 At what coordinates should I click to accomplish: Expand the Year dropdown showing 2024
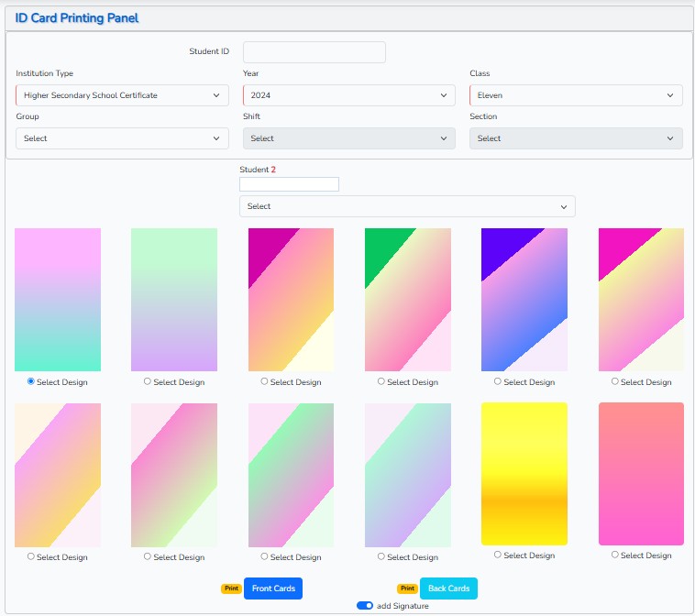click(348, 95)
